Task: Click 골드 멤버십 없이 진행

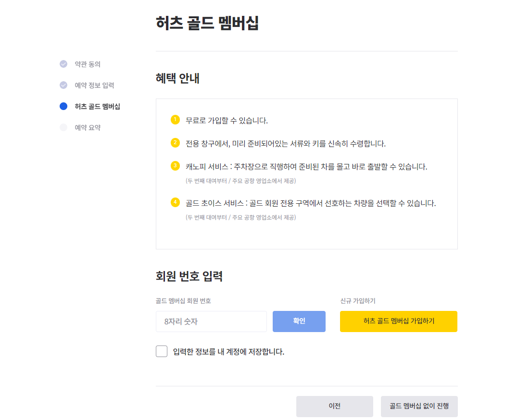Action: coord(419,406)
